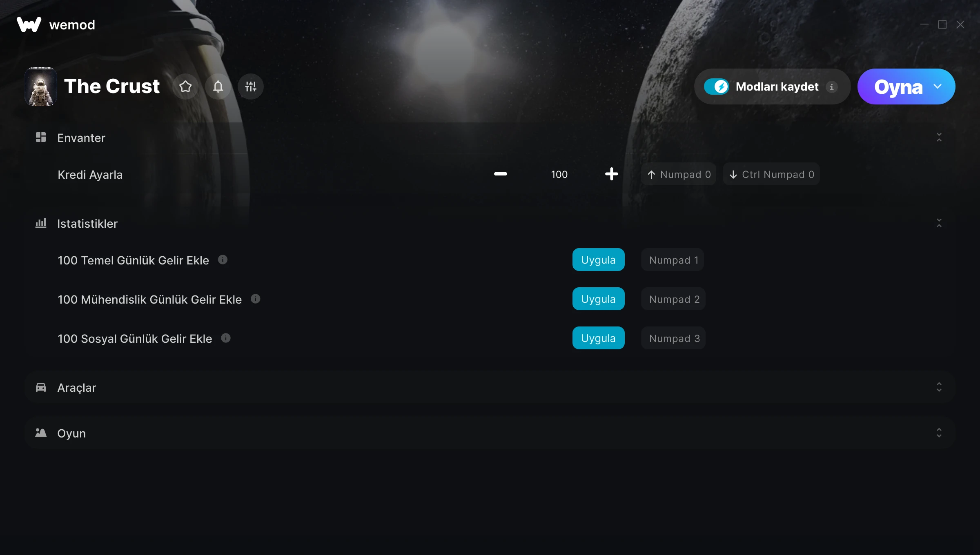View info for Modları kaydet
The image size is (980, 555).
click(x=831, y=87)
